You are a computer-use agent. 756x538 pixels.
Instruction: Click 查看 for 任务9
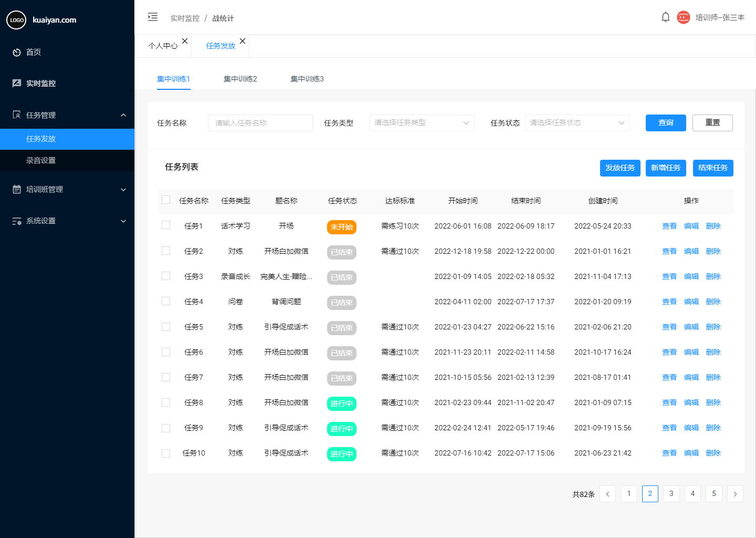[x=669, y=428]
